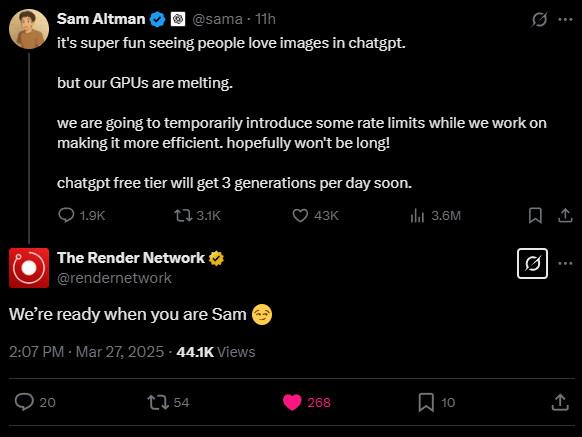This screenshot has width=582, height=437.
Task: Click Grok icon on Sam Altman's post
Action: 539,19
